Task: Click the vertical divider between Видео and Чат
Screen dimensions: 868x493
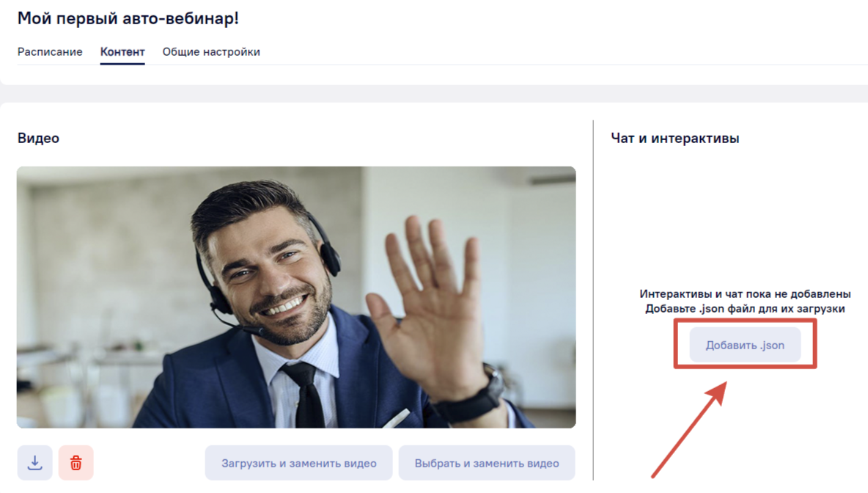Action: (x=593, y=299)
